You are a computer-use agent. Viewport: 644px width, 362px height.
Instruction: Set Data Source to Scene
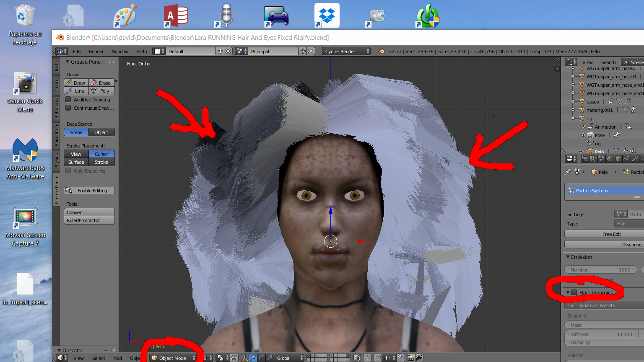point(76,132)
